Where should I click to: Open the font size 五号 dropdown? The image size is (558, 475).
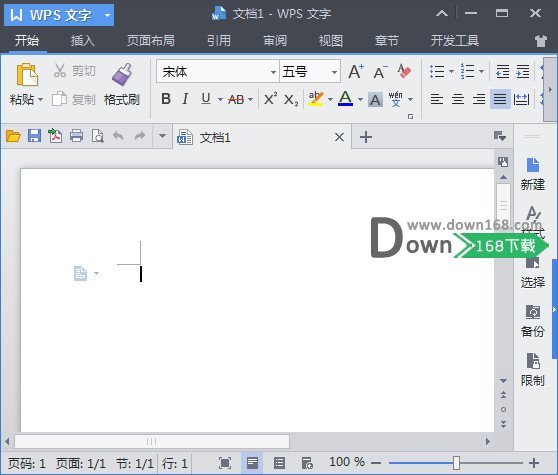[334, 72]
